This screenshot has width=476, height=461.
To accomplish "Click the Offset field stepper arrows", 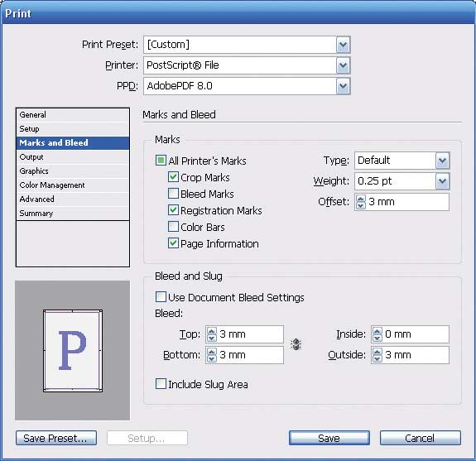I will (x=360, y=202).
